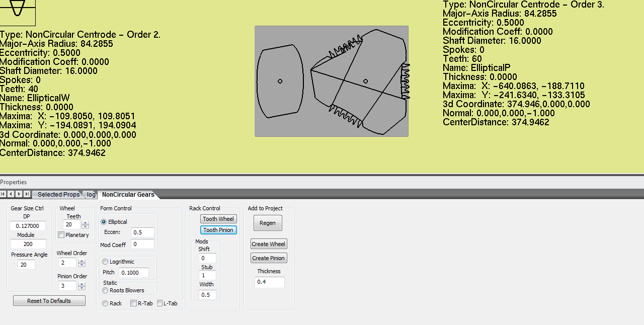Click Reset To Defaults button
The height and width of the screenshot is (325, 644).
coord(49,301)
